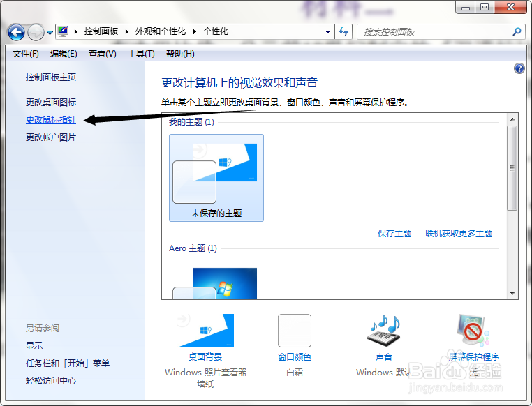Click the 保存主题 link
This screenshot has height=406, width=532.
tap(394, 234)
